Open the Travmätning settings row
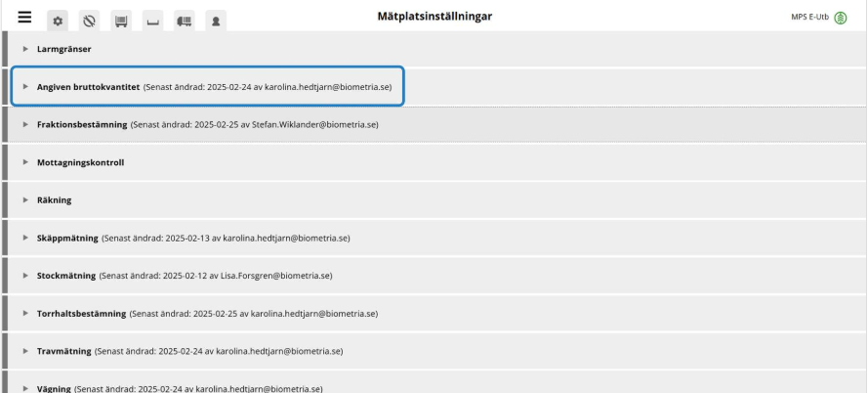 [64, 351]
